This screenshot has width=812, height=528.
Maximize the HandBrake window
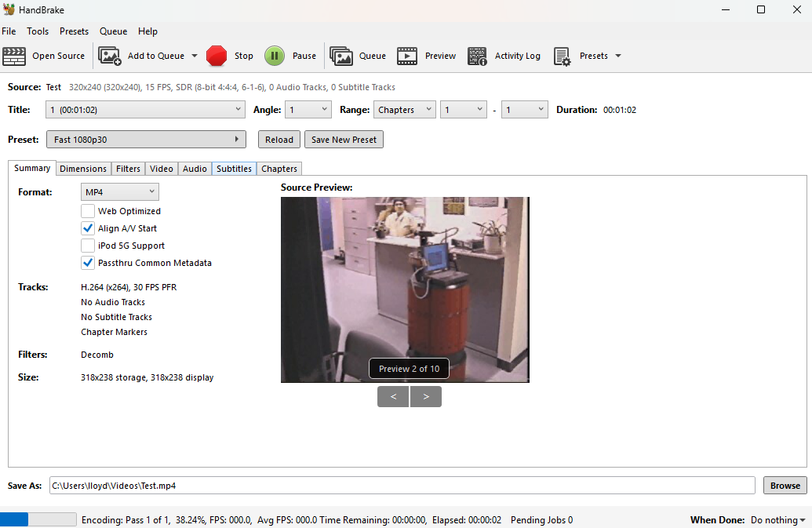761,9
